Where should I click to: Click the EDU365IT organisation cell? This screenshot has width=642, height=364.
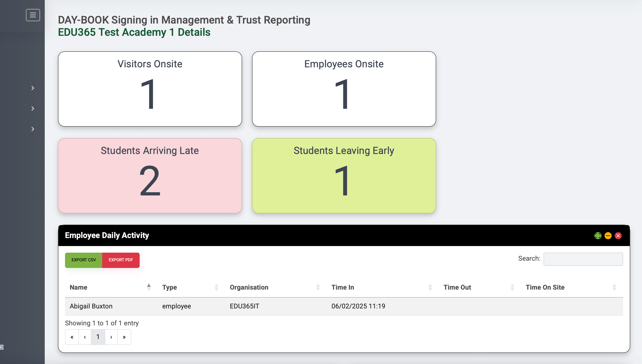pyautogui.click(x=244, y=306)
